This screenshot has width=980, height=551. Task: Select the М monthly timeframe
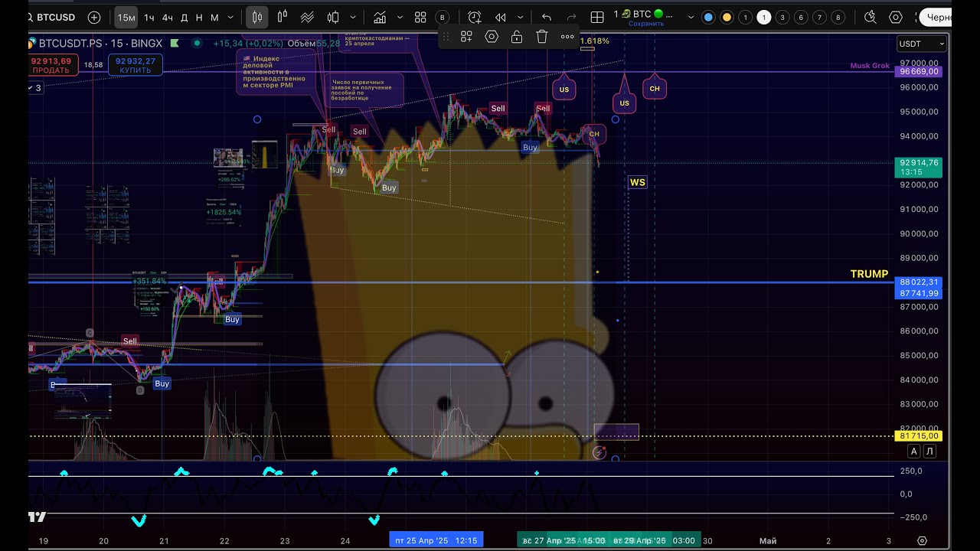pos(214,17)
